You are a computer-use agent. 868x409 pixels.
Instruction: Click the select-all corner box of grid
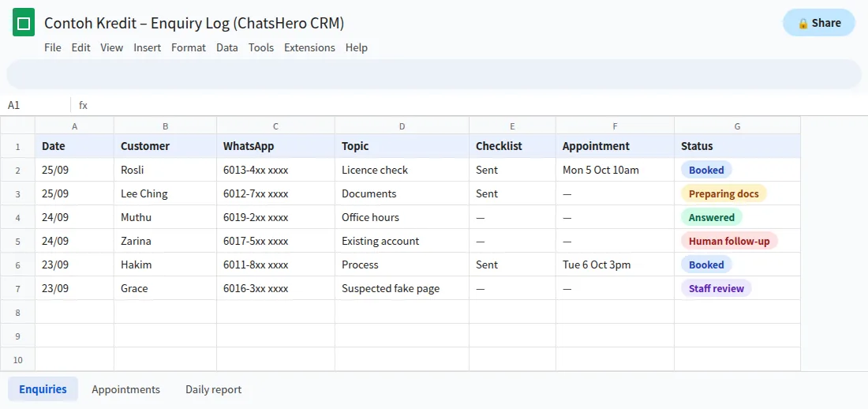pyautogui.click(x=17, y=126)
